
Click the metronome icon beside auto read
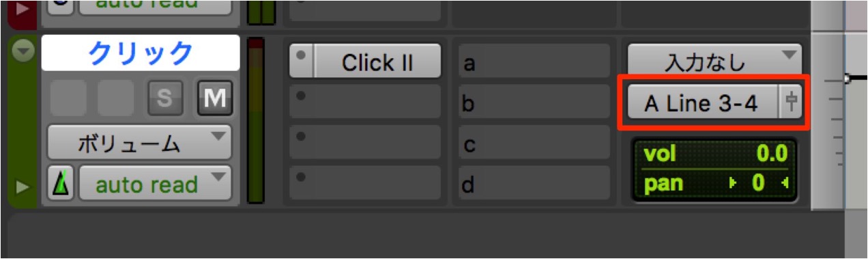pos(61,184)
